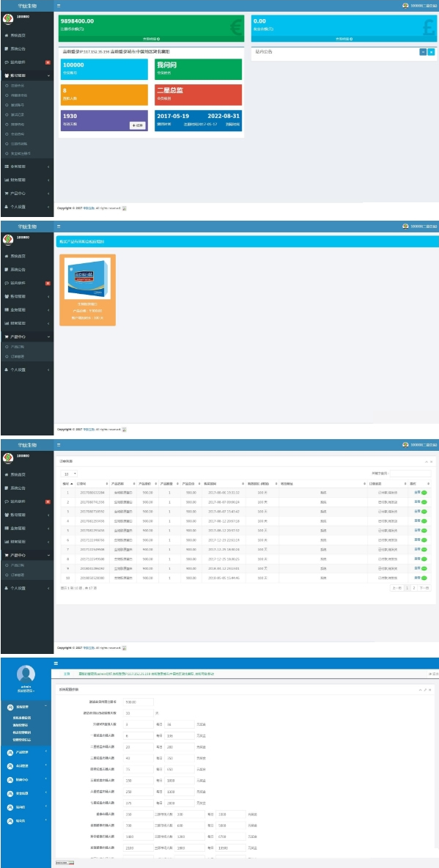The width and height of the screenshot is (439, 868).
Task: Collapse the order list panel with its chevron icon
Action: click(427, 461)
